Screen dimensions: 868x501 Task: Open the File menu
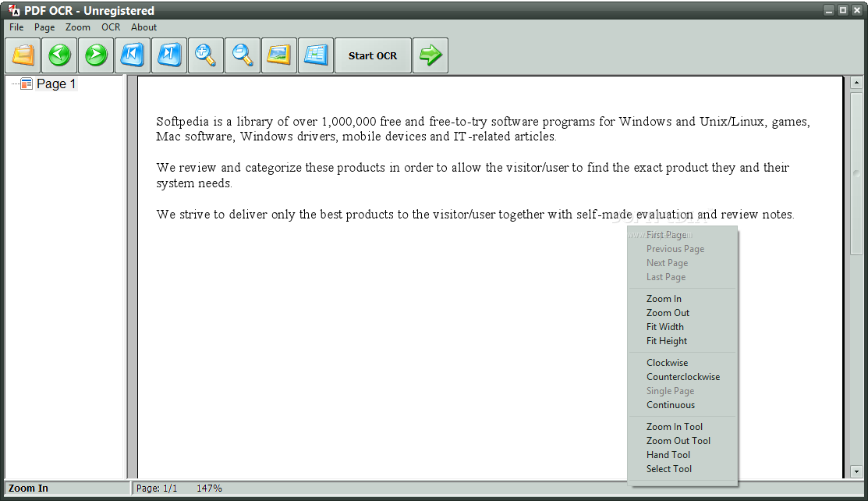tap(16, 27)
